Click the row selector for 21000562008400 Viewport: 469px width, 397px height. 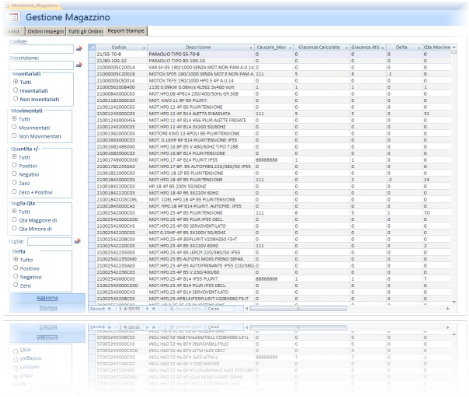click(92, 87)
